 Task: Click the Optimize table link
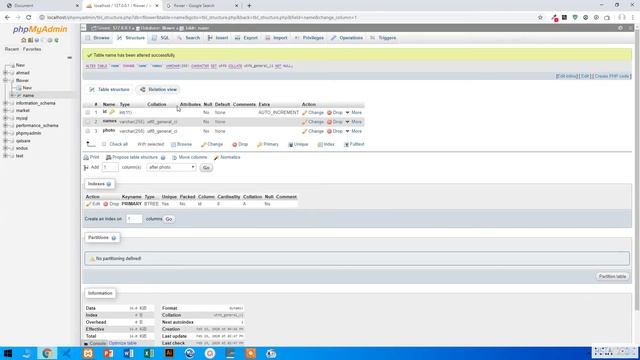click(123, 343)
